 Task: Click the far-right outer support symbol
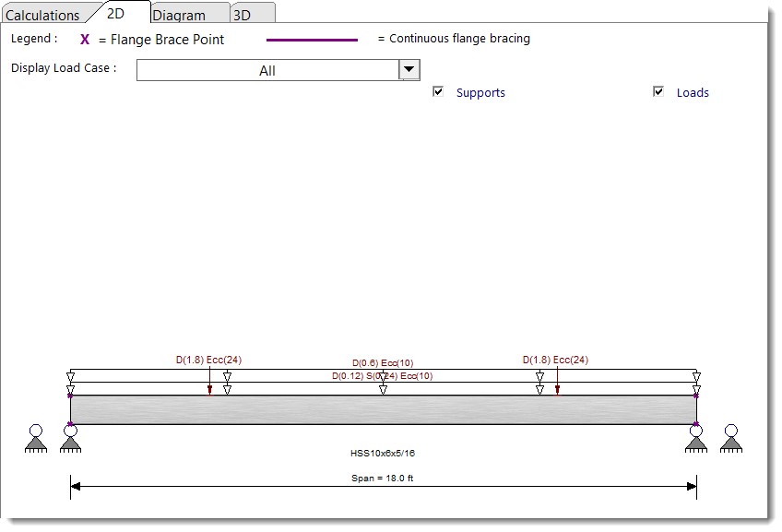click(x=731, y=439)
